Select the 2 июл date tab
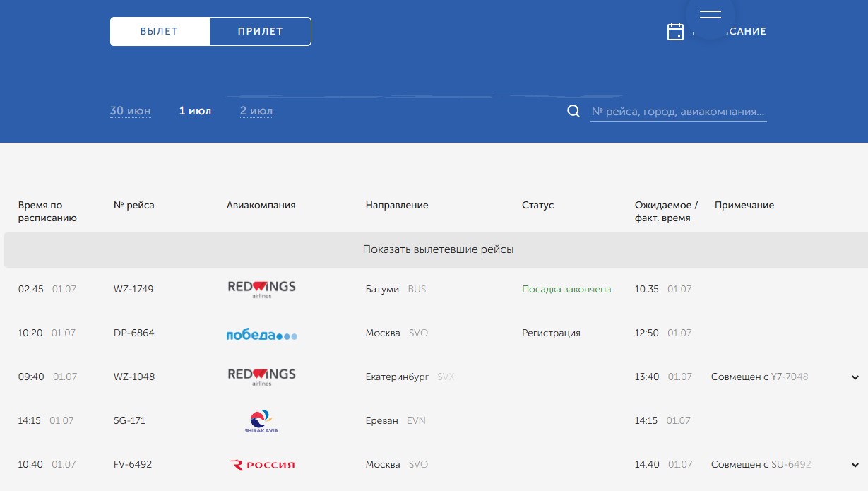 [x=256, y=111]
